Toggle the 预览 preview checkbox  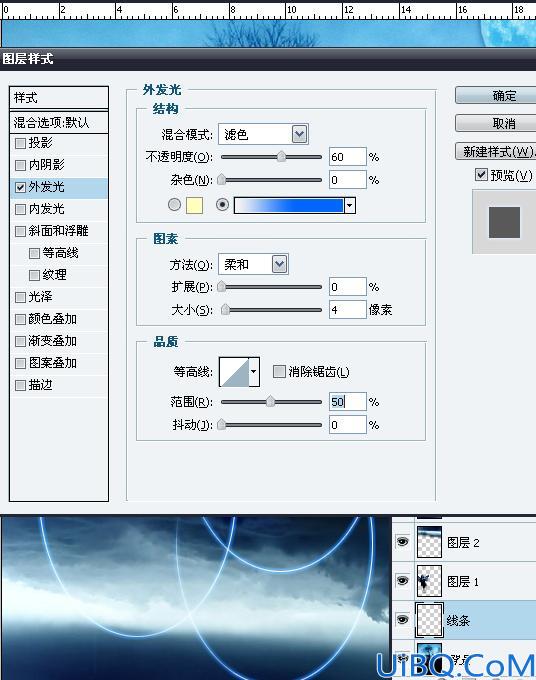click(481, 175)
